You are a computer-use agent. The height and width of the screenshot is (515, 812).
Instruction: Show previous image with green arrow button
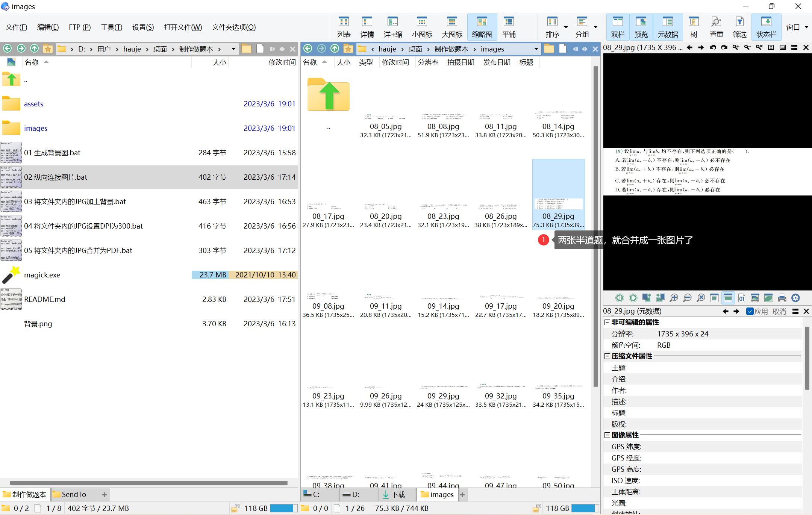620,298
